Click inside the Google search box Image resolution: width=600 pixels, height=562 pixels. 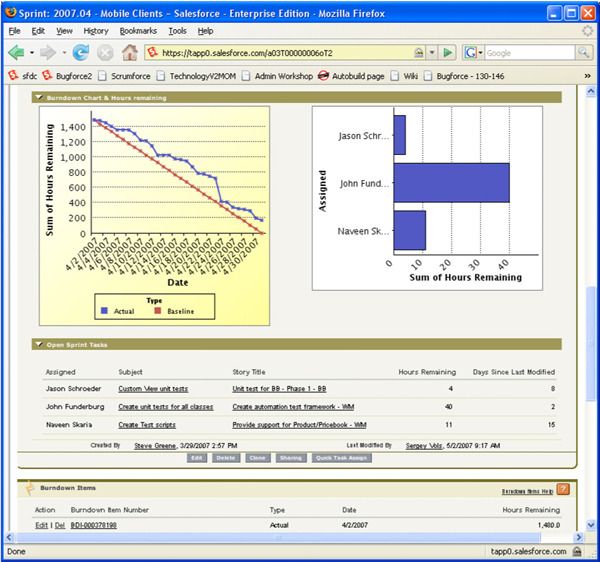[x=530, y=53]
